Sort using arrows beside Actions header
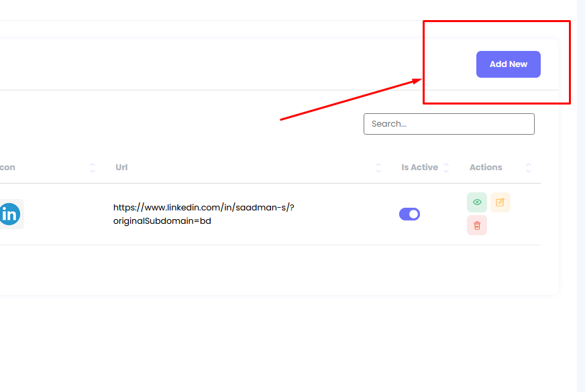585x392 pixels. point(529,168)
